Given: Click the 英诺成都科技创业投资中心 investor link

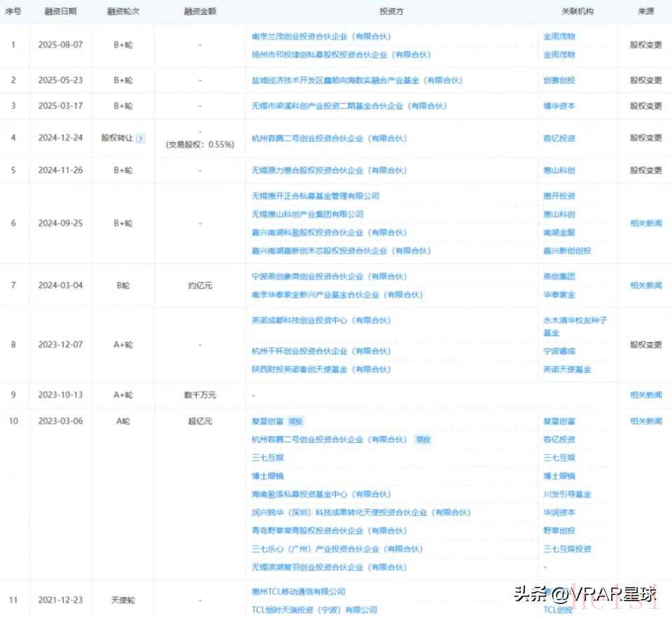Looking at the screenshot, I should pos(321,321).
